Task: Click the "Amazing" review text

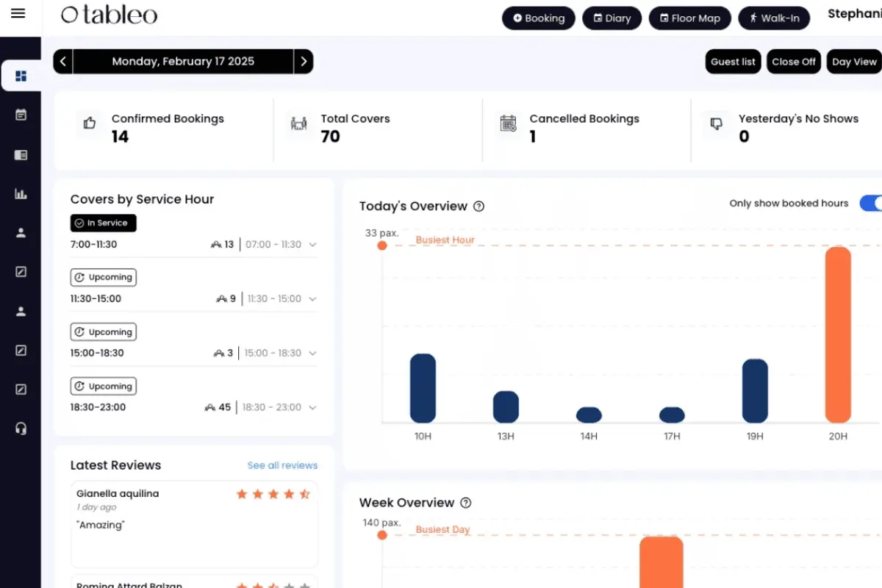Action: click(101, 526)
